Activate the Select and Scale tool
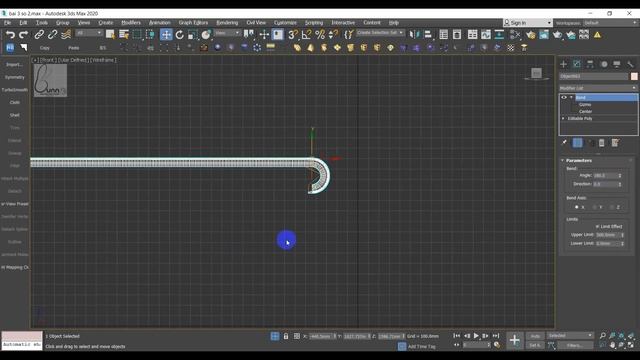The width and height of the screenshot is (640, 360). click(193, 35)
